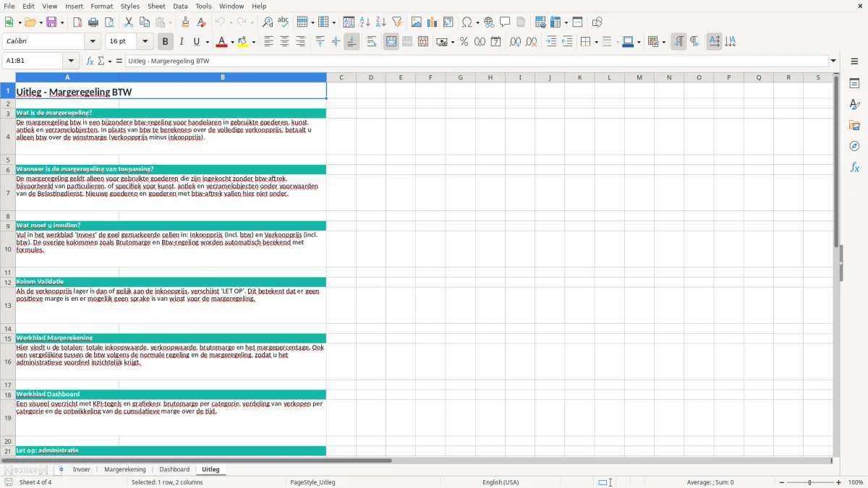Screen dimensions: 868x488
Task: Switch to the Invoer sheet tab
Action: [x=82, y=469]
